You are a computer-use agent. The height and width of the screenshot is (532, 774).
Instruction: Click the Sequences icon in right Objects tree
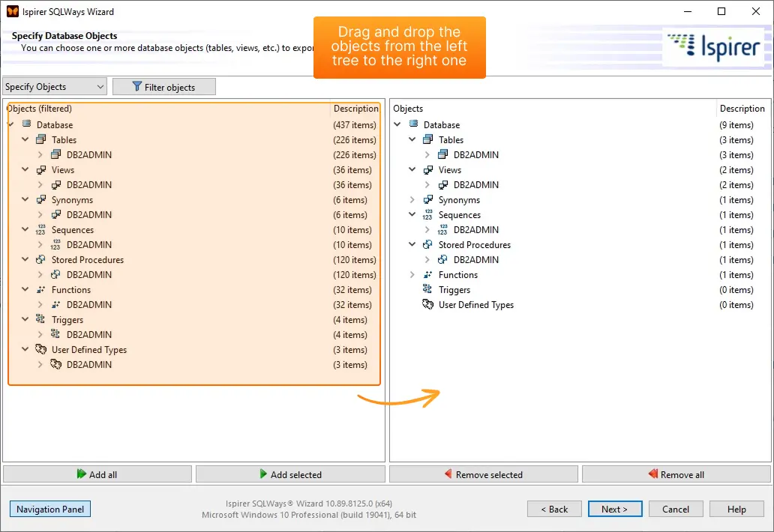click(427, 215)
